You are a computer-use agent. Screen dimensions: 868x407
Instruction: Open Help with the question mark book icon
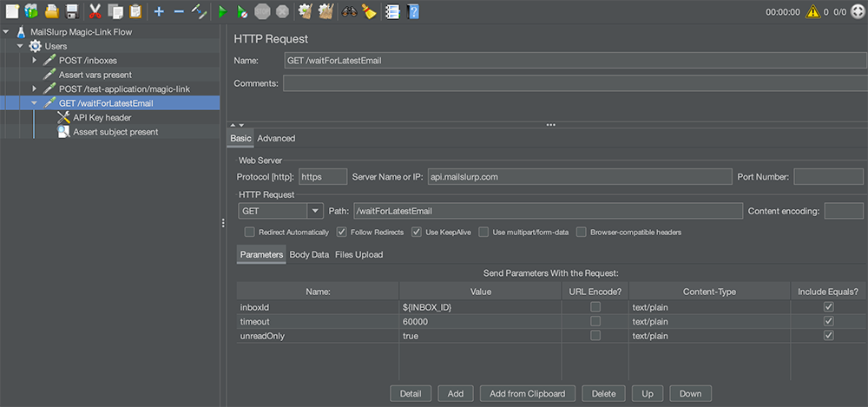point(412,11)
